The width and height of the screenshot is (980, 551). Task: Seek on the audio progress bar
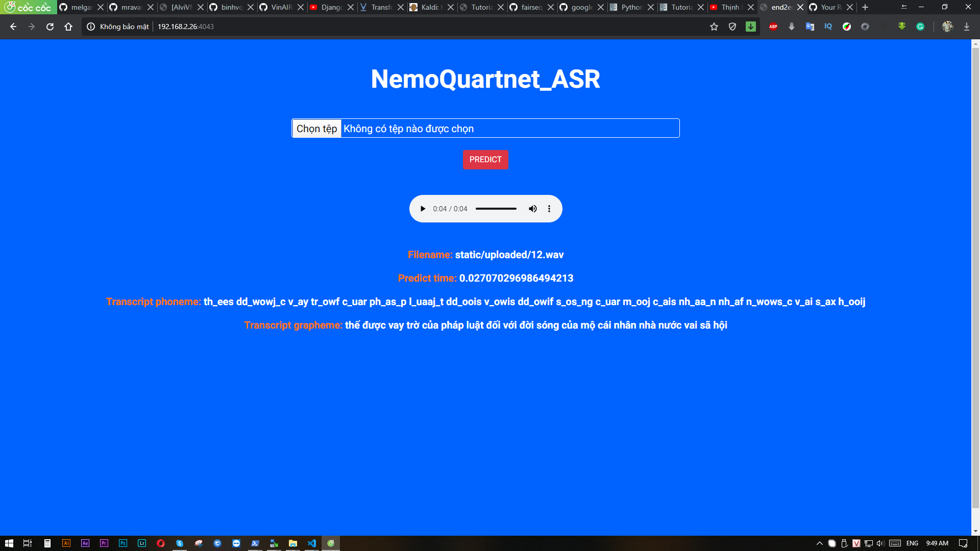(496, 209)
